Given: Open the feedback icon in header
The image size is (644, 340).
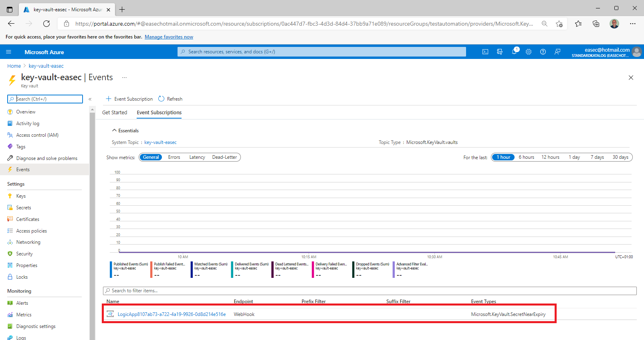Looking at the screenshot, I should pos(557,52).
